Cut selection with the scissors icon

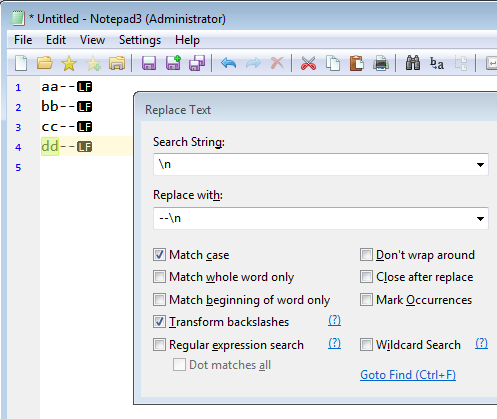coord(308,63)
